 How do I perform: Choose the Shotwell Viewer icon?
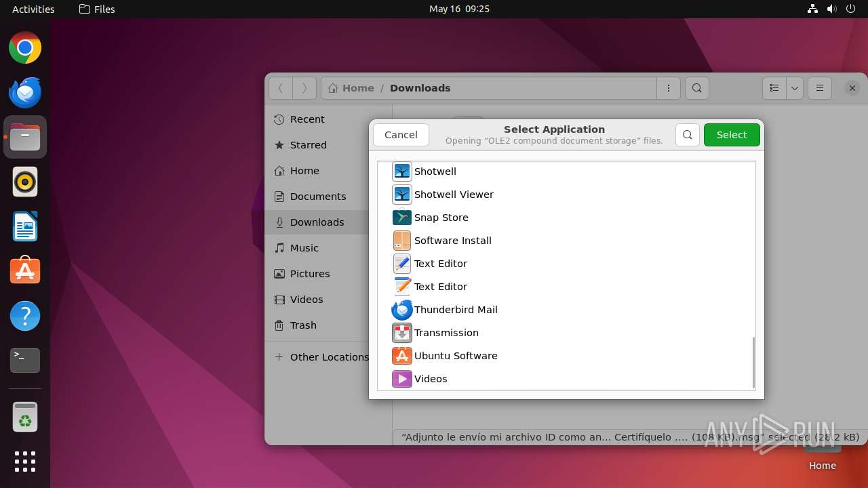(402, 195)
